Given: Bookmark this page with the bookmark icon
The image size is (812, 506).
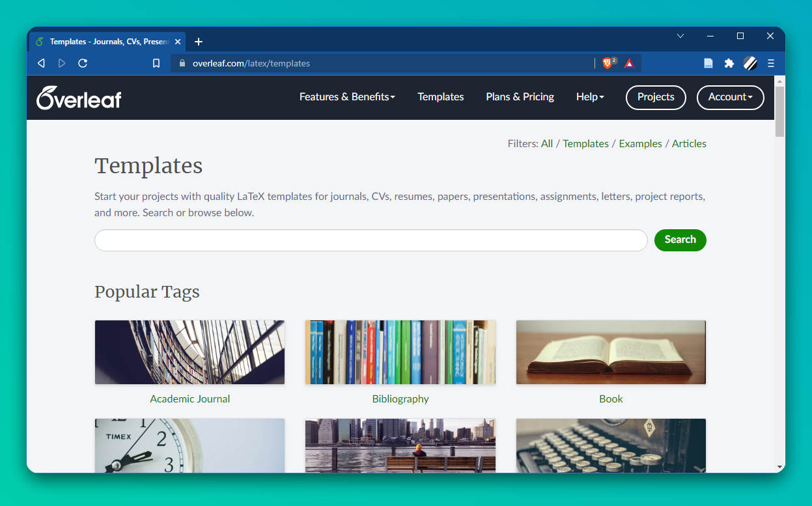Looking at the screenshot, I should pyautogui.click(x=156, y=63).
